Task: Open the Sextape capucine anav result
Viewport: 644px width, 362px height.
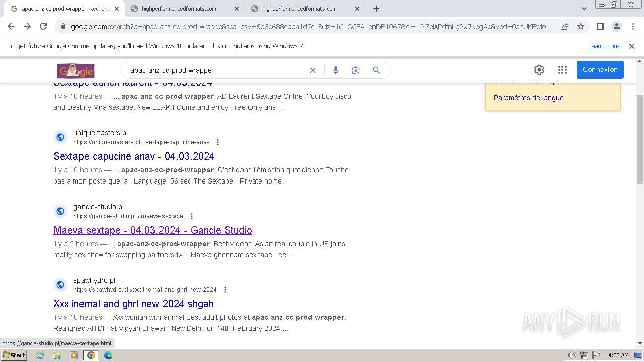Action: [x=134, y=156]
